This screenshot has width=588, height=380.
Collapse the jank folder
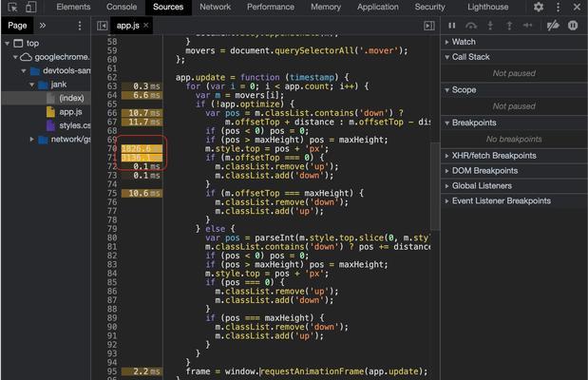pyautogui.click(x=32, y=85)
